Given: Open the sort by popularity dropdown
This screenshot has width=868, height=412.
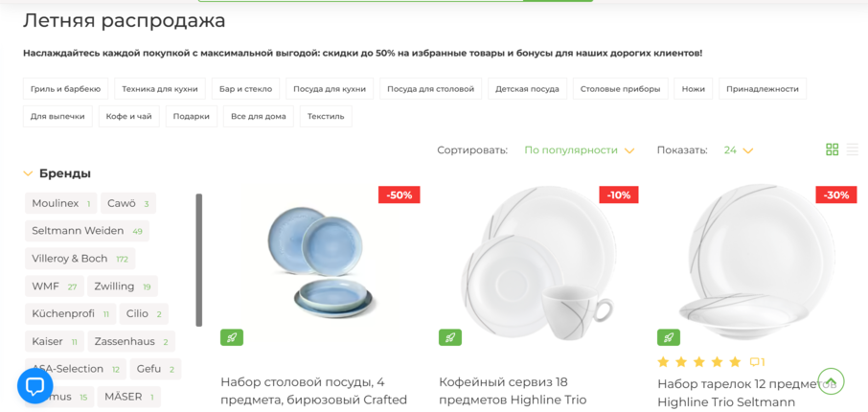Looking at the screenshot, I should click(579, 150).
